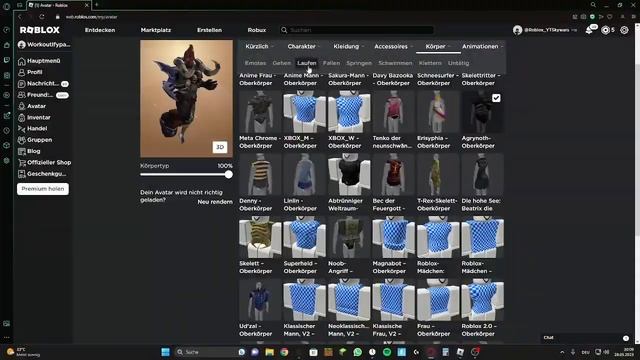Open the Profil sidebar icon

tap(22, 72)
